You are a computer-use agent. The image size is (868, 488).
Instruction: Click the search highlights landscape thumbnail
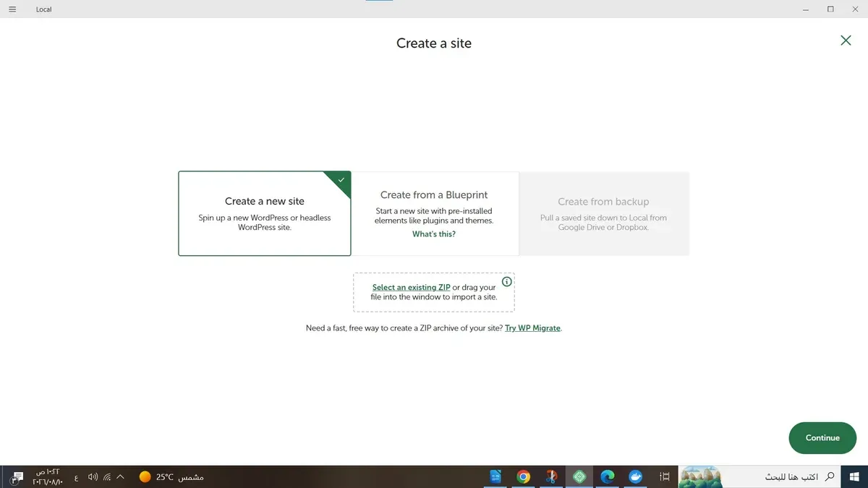pos(699,476)
